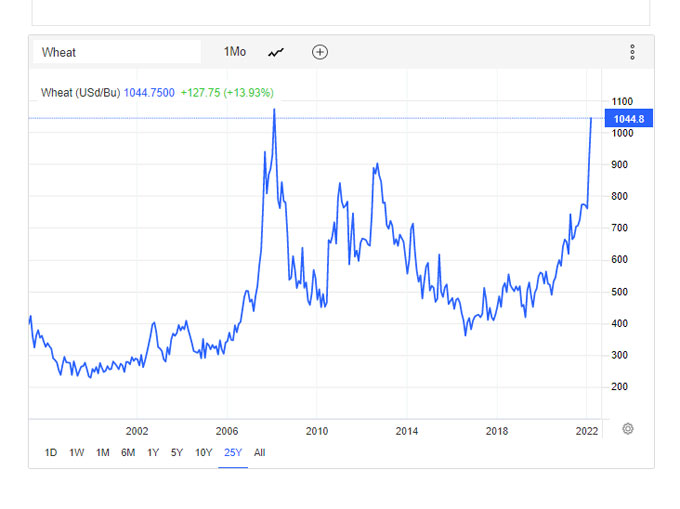The image size is (680, 509).
Task: Open chart settings gear icon
Action: pyautogui.click(x=627, y=429)
